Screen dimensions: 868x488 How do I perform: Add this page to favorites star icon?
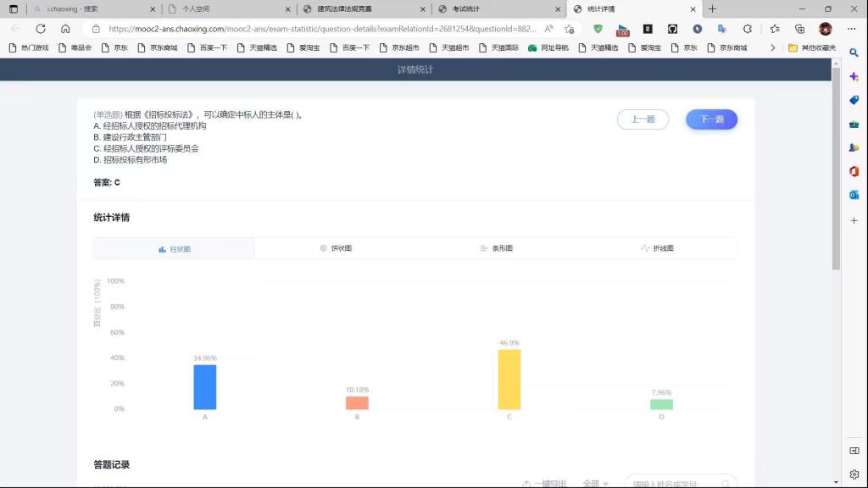pos(570,28)
